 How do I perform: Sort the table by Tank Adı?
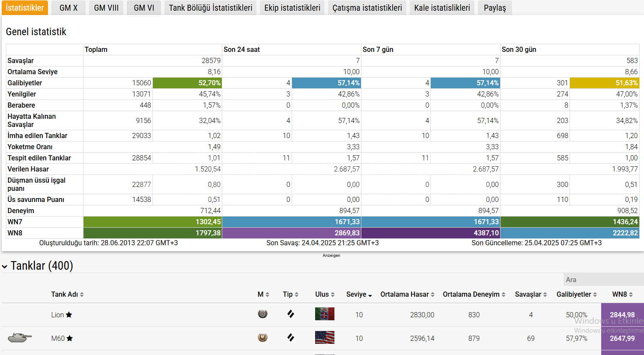[67, 295]
